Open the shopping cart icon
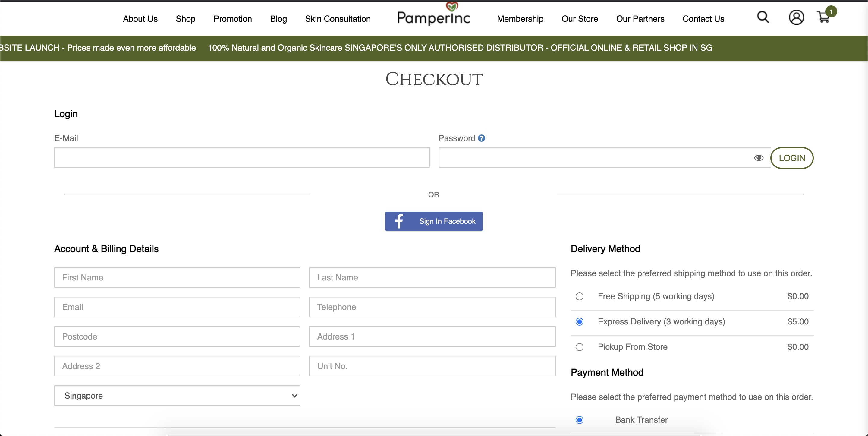This screenshot has width=868, height=436. [x=824, y=17]
